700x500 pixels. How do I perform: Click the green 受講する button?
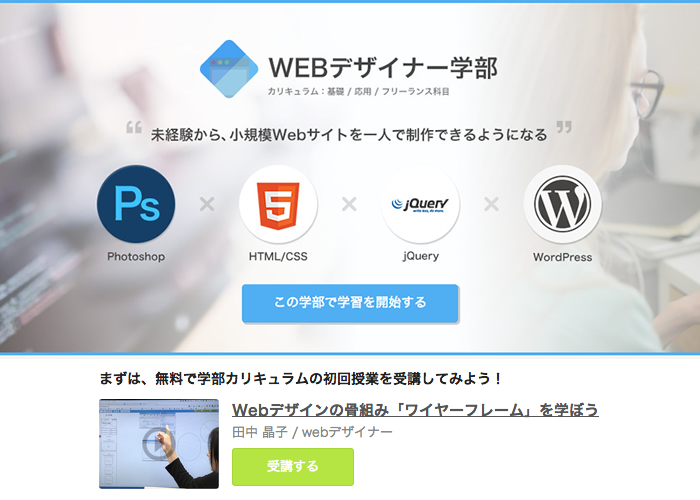pos(293,467)
